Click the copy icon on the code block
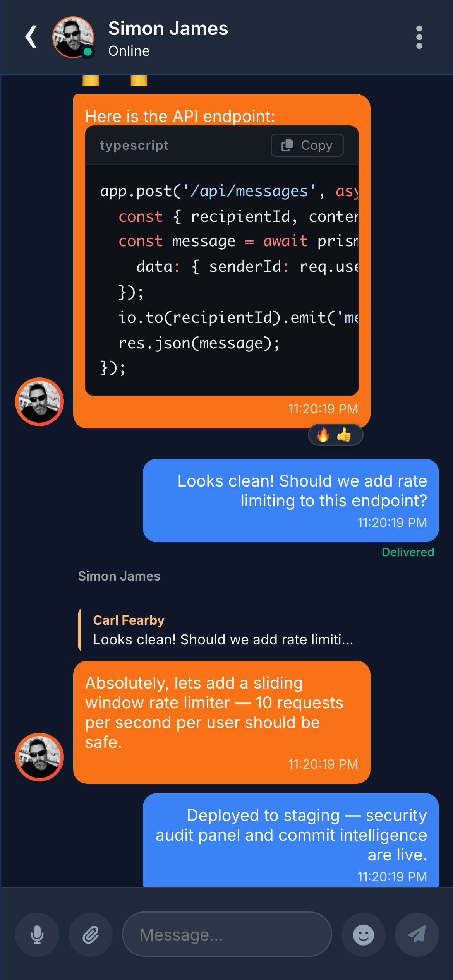The image size is (453, 980). (287, 145)
